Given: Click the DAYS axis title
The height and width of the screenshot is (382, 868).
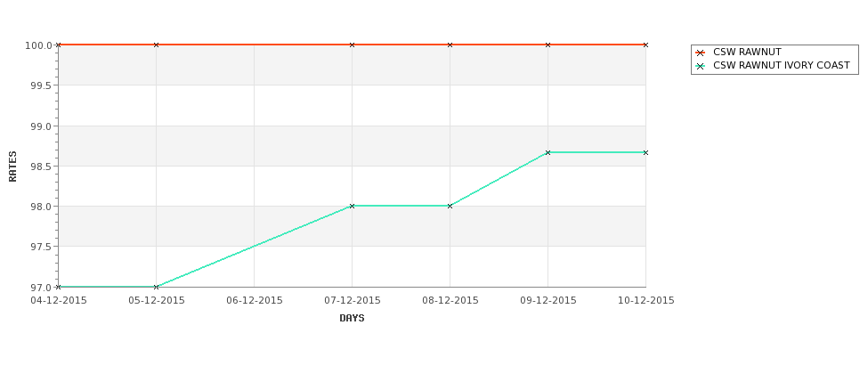Looking at the screenshot, I should [352, 319].
